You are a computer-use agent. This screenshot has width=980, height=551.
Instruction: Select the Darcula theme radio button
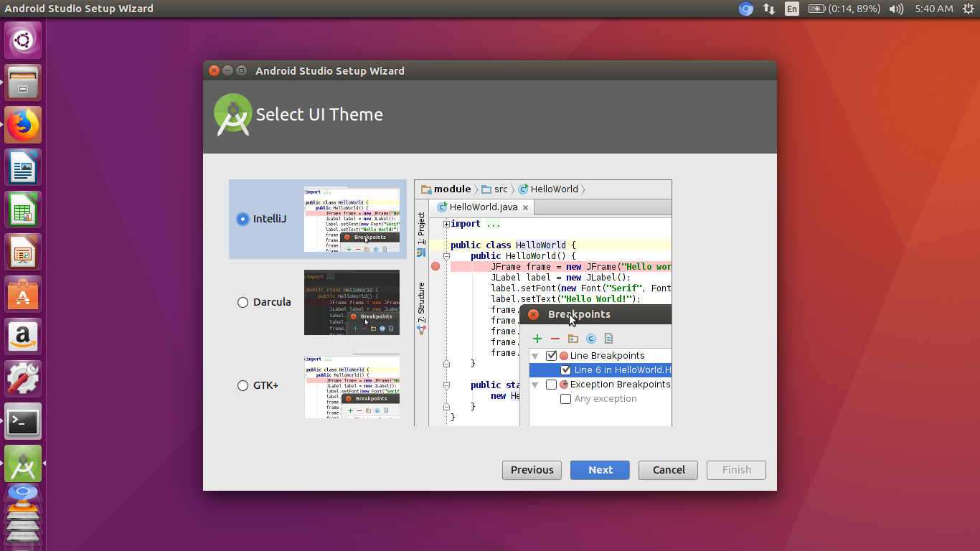242,302
